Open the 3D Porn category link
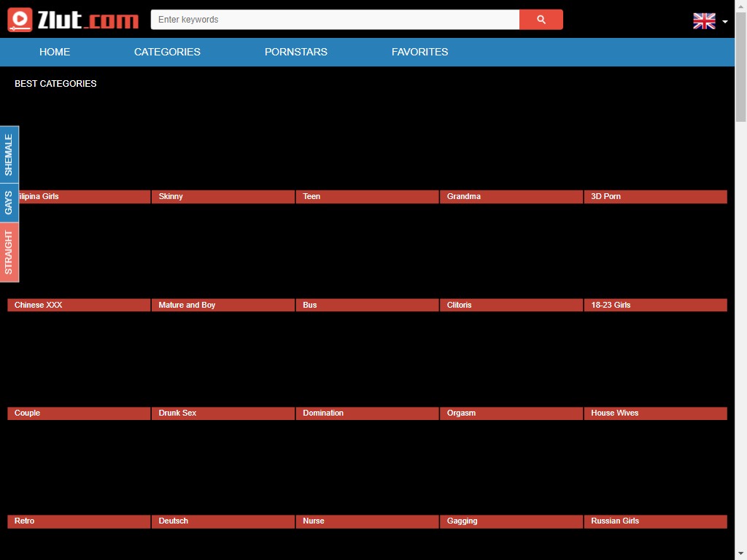Viewport: 747px width, 560px height. 656,197
